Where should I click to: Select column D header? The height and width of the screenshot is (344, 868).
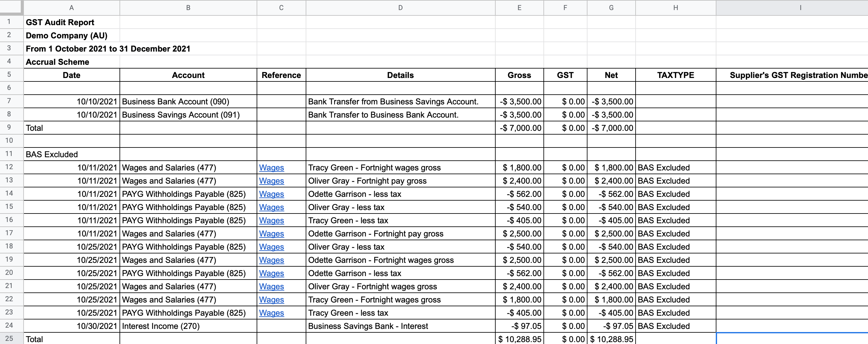pos(400,8)
